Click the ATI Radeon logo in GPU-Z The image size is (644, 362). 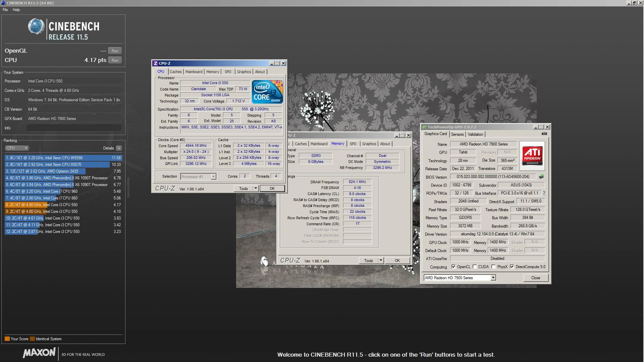(532, 156)
